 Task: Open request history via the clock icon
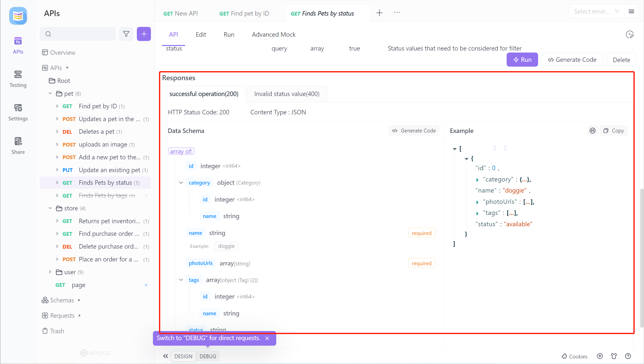point(630,34)
